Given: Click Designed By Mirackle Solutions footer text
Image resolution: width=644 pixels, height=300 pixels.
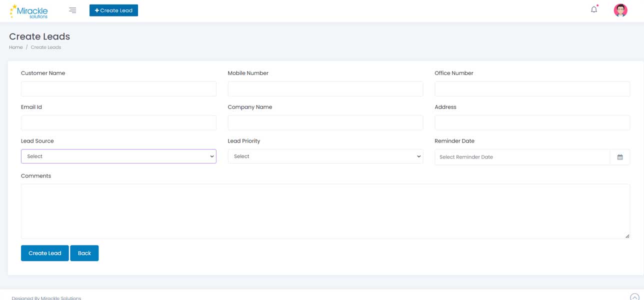Looking at the screenshot, I should tap(46, 298).
